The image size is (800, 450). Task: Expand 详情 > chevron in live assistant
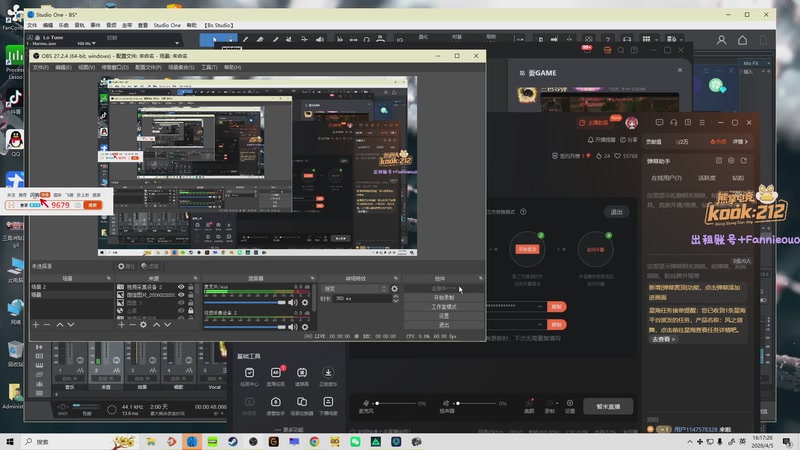740,142
